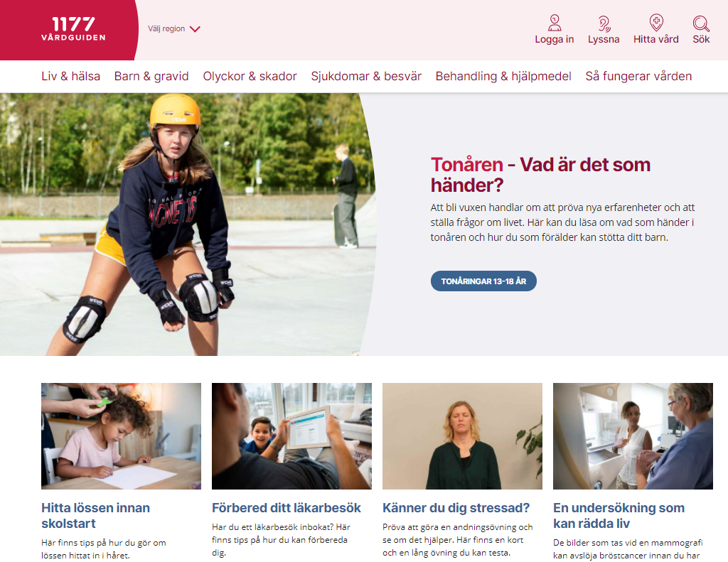728x562 pixels.
Task: Open the Sök magnifying glass icon
Action: [x=701, y=23]
